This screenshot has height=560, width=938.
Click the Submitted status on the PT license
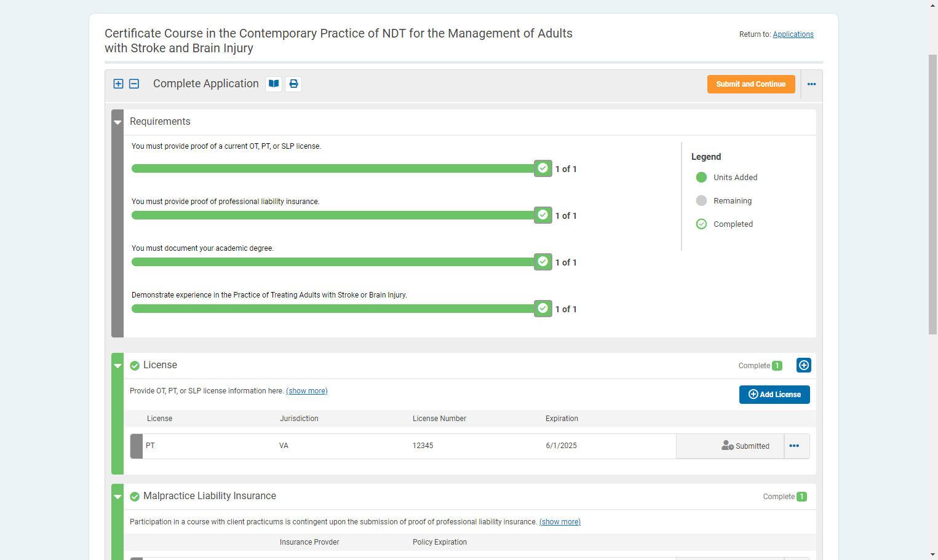pyautogui.click(x=745, y=446)
